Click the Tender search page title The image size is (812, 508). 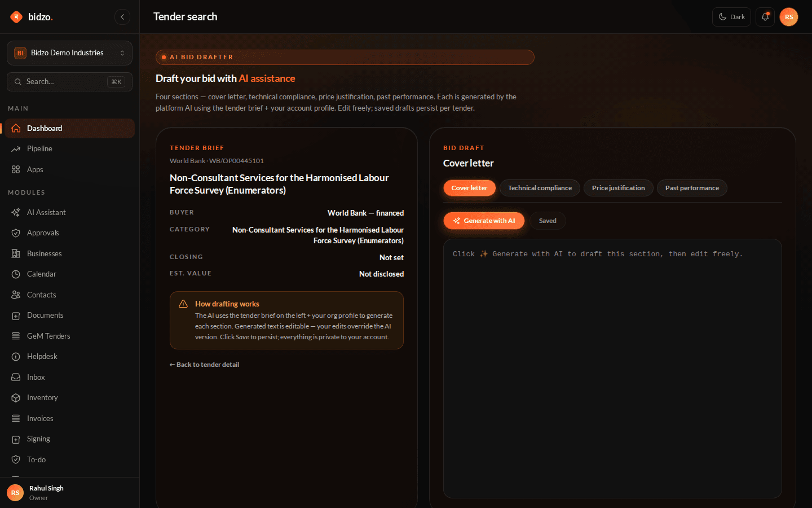point(185,17)
